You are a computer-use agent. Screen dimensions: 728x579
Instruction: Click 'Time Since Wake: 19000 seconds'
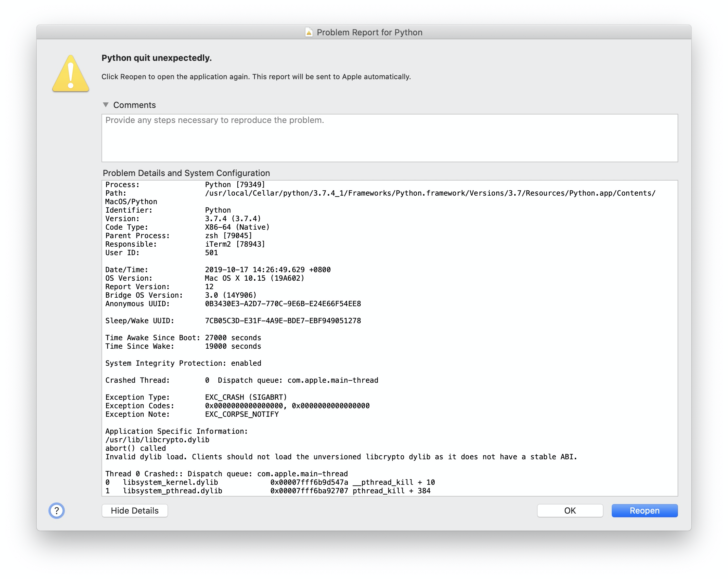coord(183,346)
